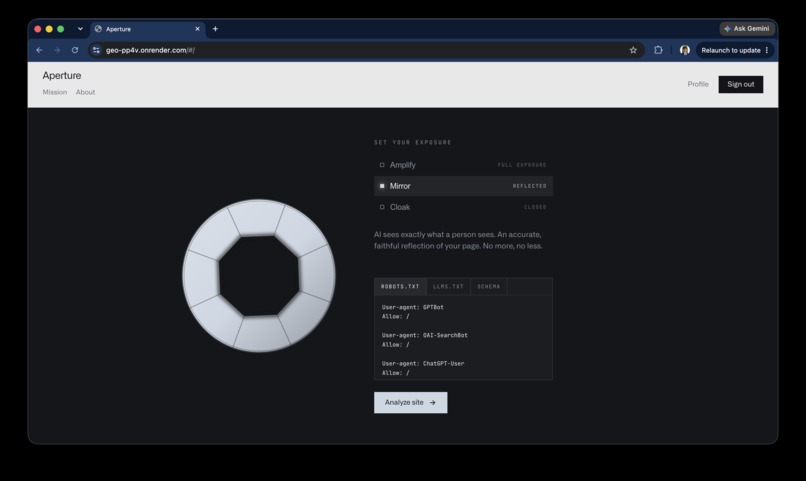Screen dimensions: 806x481
Task: Click the aperture ring graphic
Action: coord(259,275)
